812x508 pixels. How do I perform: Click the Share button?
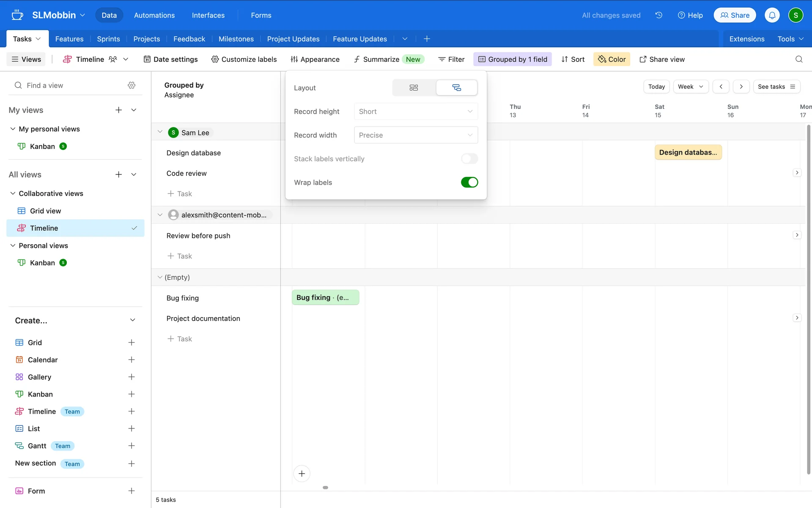(735, 15)
